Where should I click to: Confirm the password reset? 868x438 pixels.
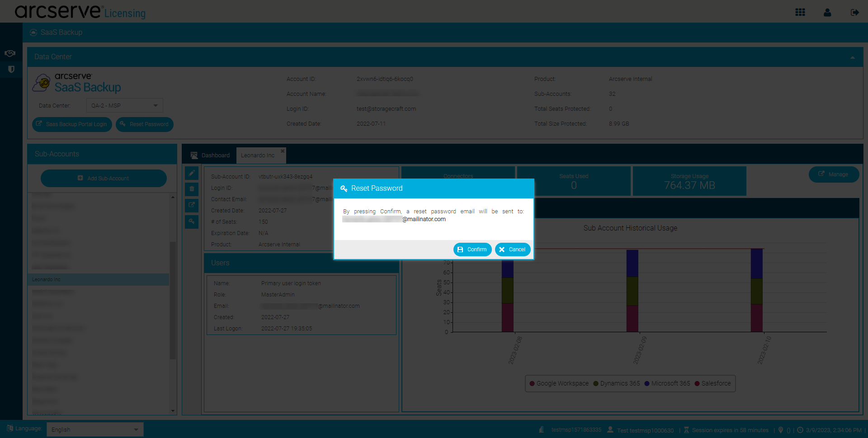pyautogui.click(x=472, y=250)
